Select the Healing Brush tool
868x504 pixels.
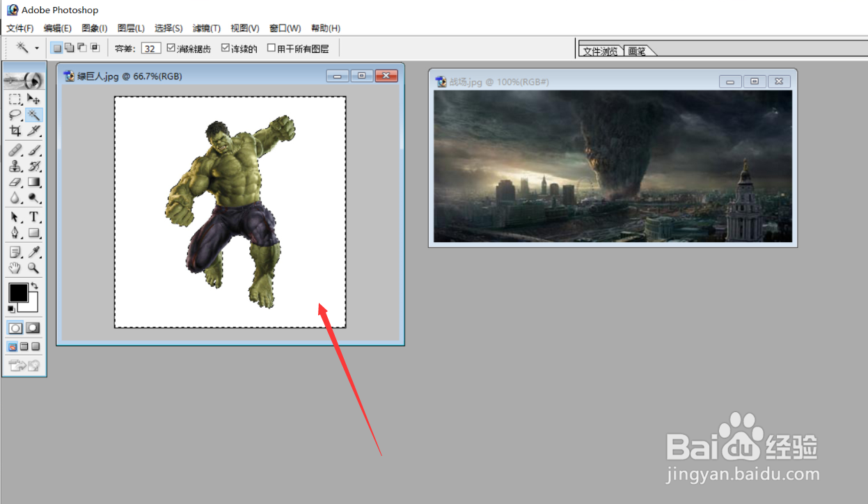15,150
